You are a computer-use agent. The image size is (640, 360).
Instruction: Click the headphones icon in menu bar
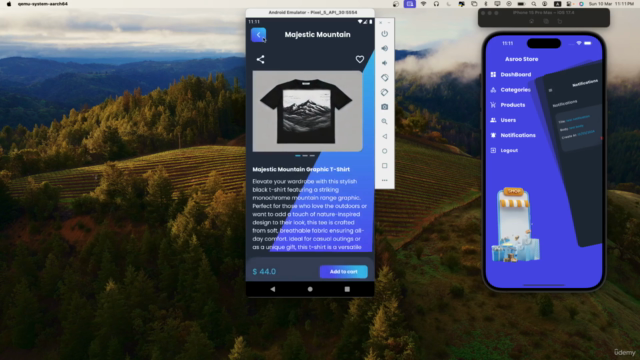(x=436, y=4)
